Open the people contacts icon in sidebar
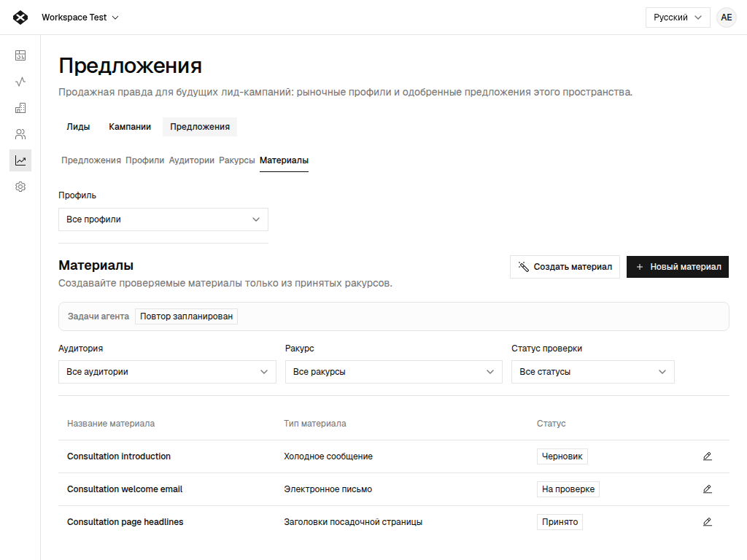 click(20, 134)
